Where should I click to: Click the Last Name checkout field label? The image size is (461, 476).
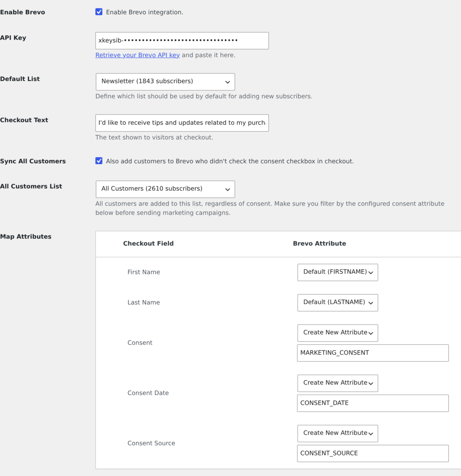(x=144, y=302)
